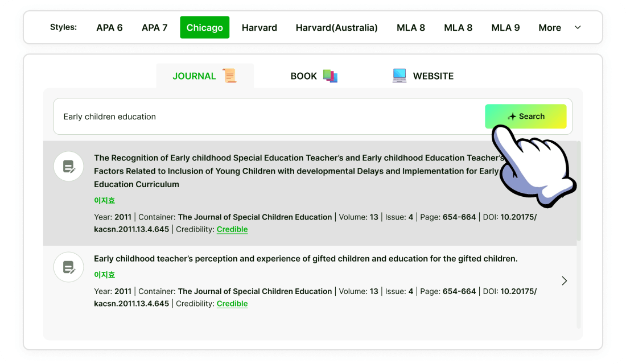Click the stacked books icon beside BOOK
Viewport: 626px width, 364px height.
[x=330, y=76]
